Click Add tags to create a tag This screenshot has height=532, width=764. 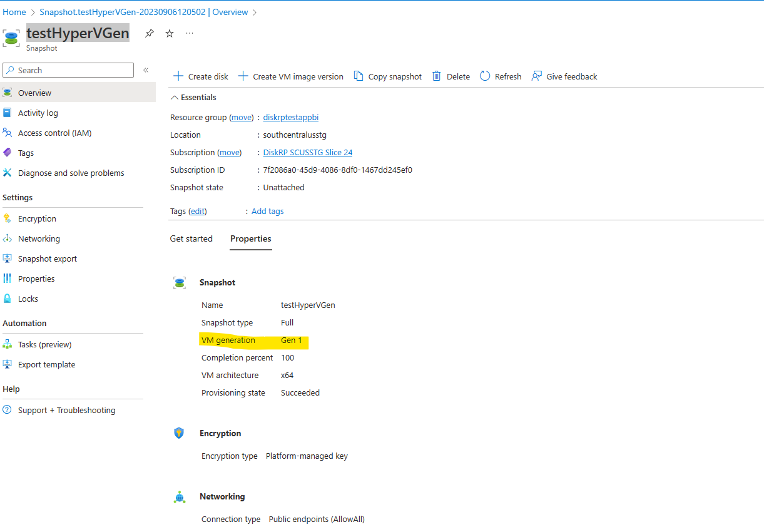267,211
